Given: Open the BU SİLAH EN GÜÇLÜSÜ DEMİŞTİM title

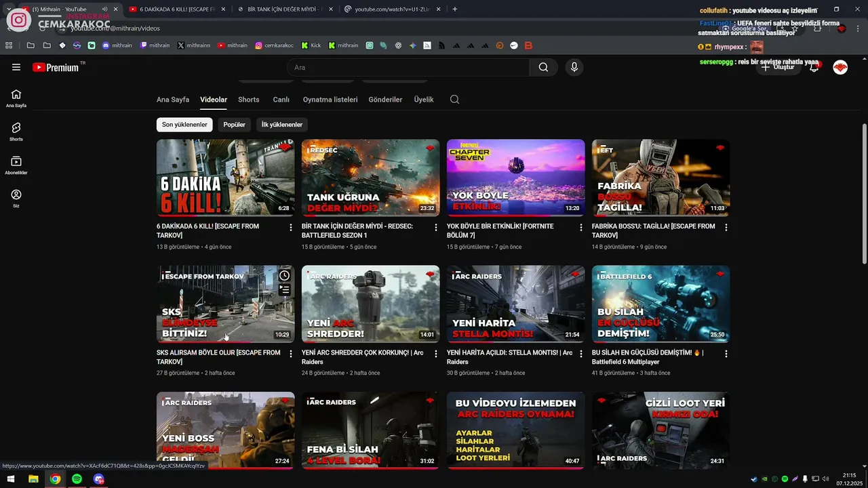Looking at the screenshot, I should 648,357.
